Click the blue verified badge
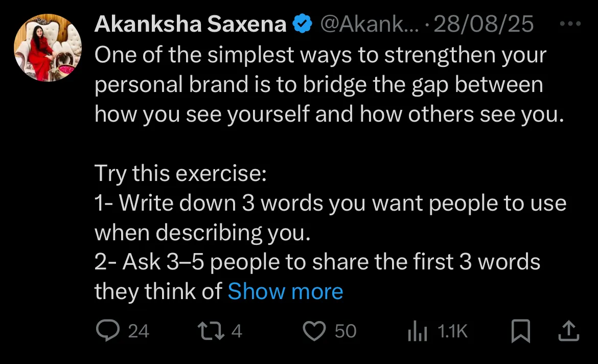Viewport: 598px width, 364px height. [x=303, y=24]
